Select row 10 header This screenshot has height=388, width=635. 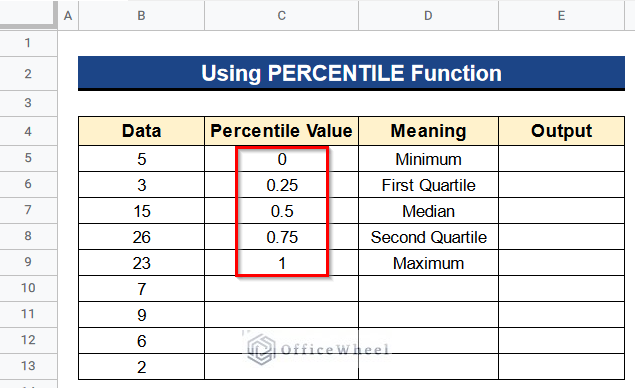[28, 288]
